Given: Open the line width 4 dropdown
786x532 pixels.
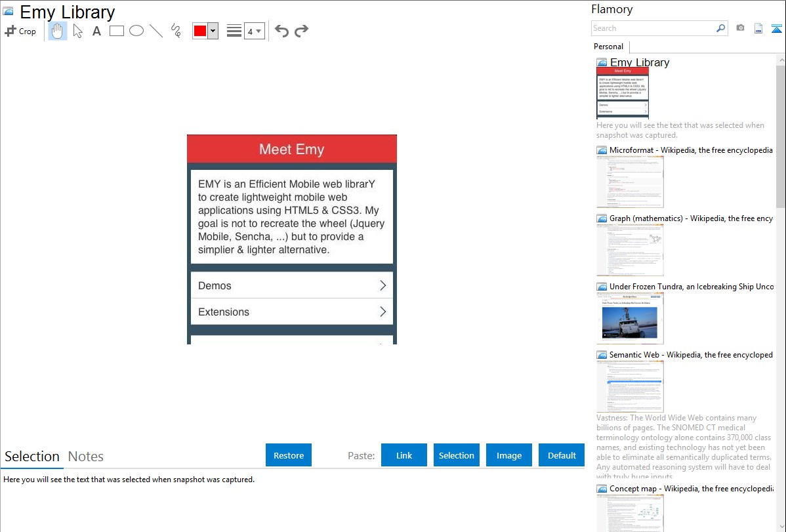Looking at the screenshot, I should click(x=255, y=31).
